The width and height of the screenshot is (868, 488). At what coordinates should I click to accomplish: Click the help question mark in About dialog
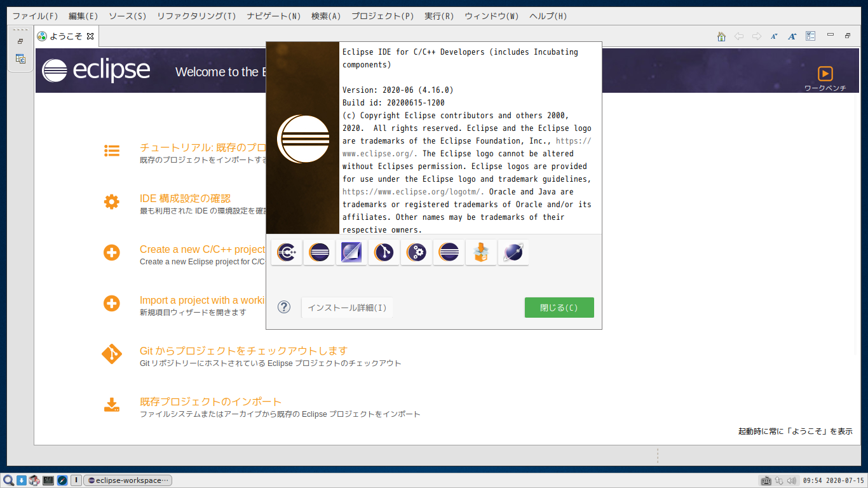[284, 308]
